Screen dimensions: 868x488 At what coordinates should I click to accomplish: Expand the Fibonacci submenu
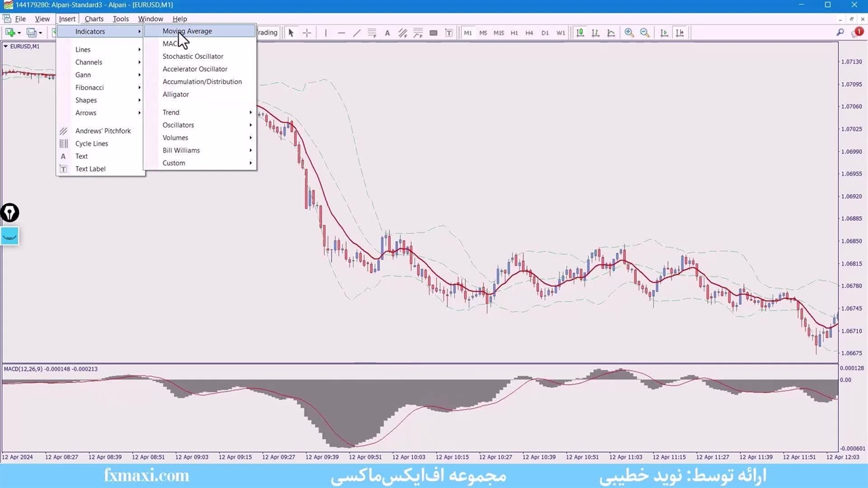90,87
